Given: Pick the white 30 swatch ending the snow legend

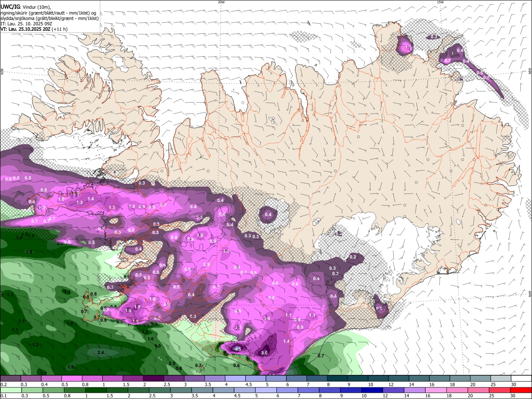Looking at the screenshot, I should click(x=521, y=379).
